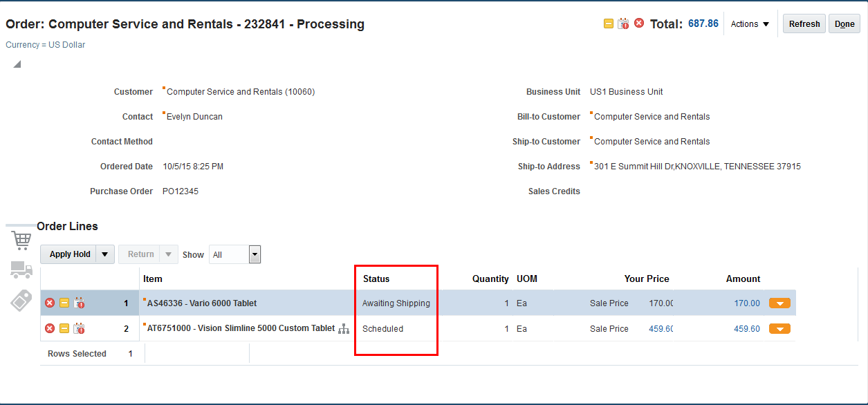This screenshot has width=868, height=405.
Task: Open the Show filter dropdown
Action: click(254, 254)
